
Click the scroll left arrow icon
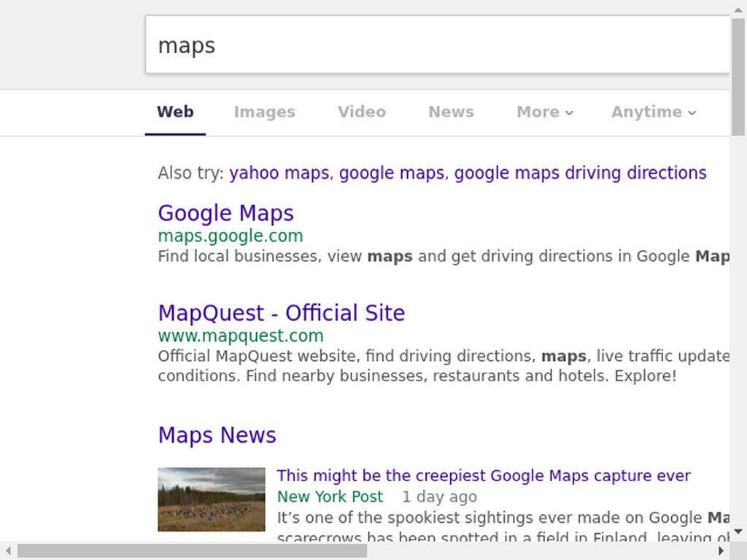point(9,551)
